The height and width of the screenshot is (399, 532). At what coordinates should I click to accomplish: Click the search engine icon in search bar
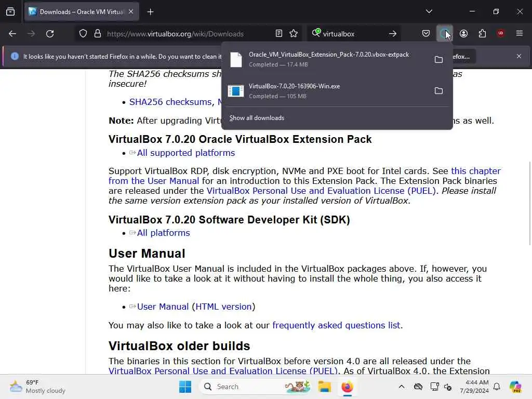coord(316,33)
